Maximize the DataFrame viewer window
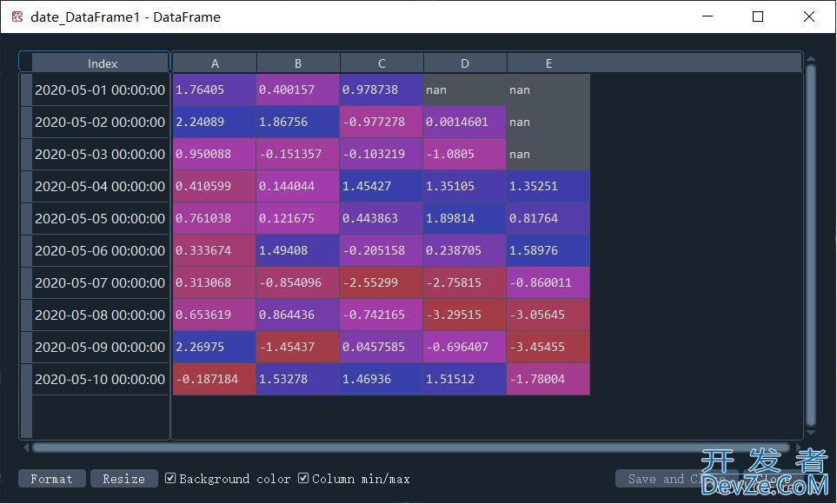 [758, 17]
